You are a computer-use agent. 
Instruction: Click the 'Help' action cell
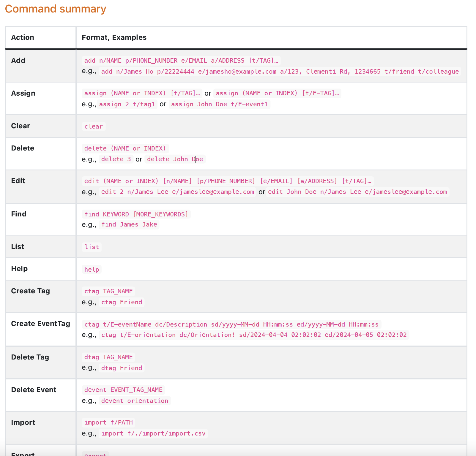(40, 269)
